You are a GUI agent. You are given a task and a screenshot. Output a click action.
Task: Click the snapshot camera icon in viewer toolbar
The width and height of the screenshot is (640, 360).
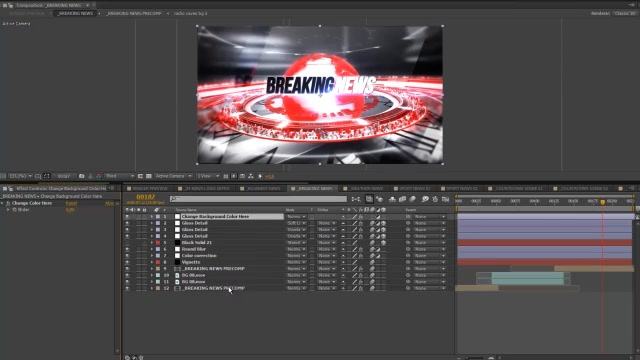coord(81,176)
